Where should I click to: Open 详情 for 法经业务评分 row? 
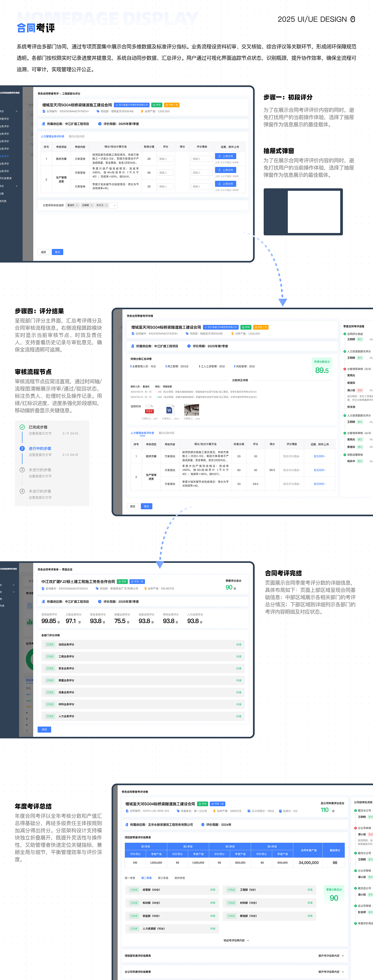(x=239, y=645)
